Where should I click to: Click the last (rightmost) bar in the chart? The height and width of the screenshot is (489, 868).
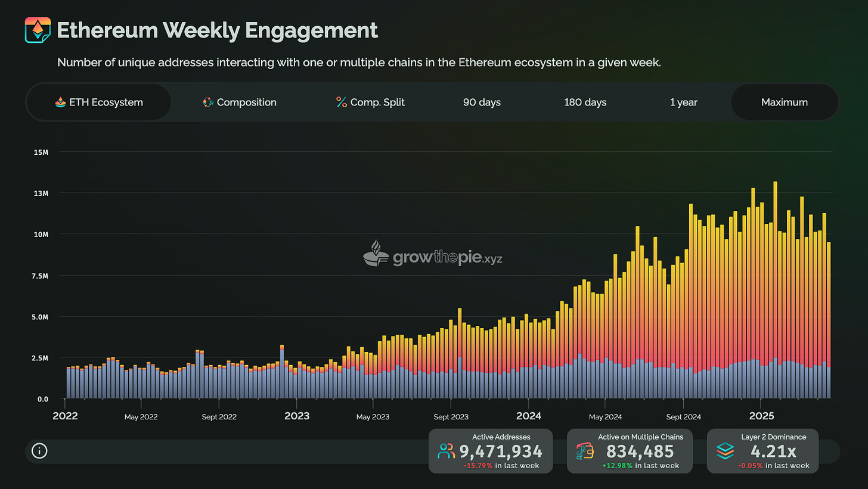tap(829, 320)
